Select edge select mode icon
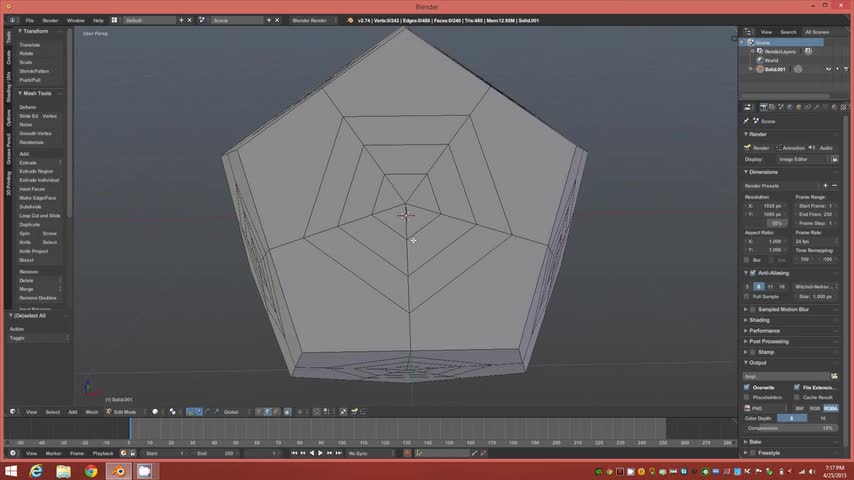 coord(267,412)
